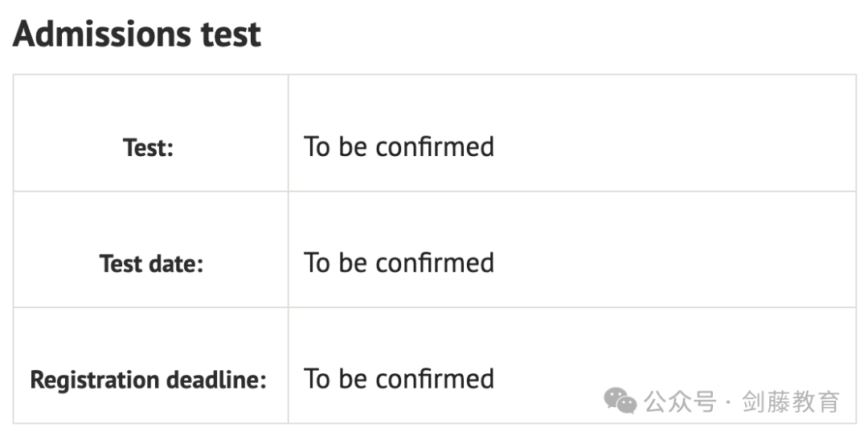This screenshot has width=868, height=436.
Task: Click To be confirmed in the Test row
Action: tap(399, 147)
